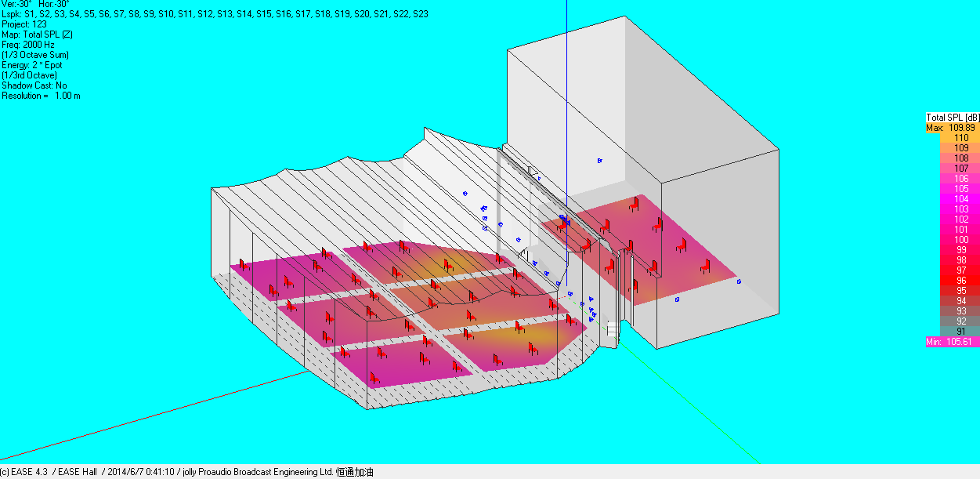Select the 91 dB gray legend swatch
Viewport: 980px width, 479px height.
point(953,332)
